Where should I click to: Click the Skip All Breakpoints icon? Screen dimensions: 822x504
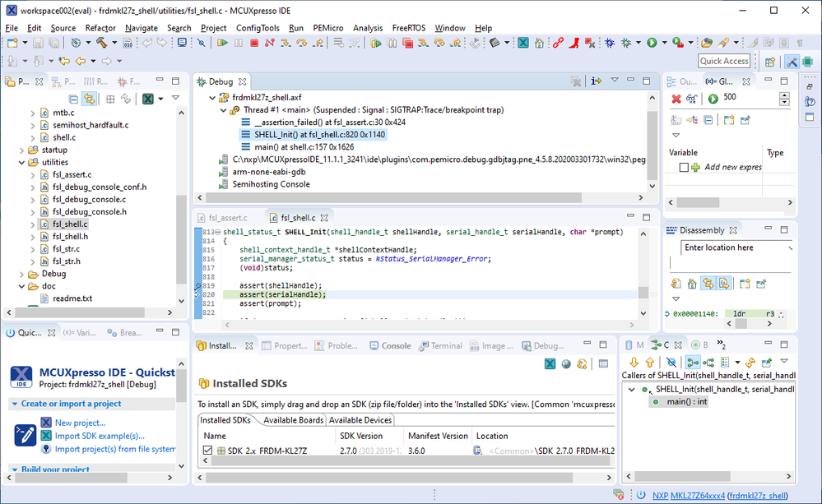tap(202, 43)
